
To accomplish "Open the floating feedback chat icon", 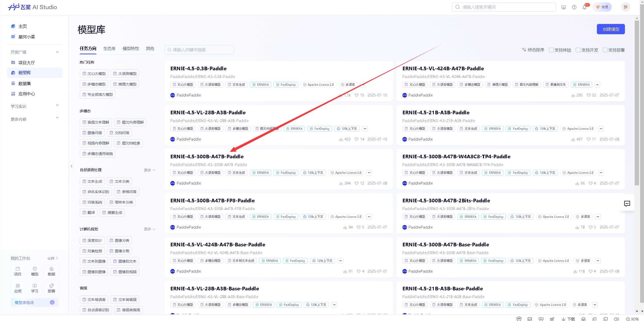I will [x=627, y=204].
